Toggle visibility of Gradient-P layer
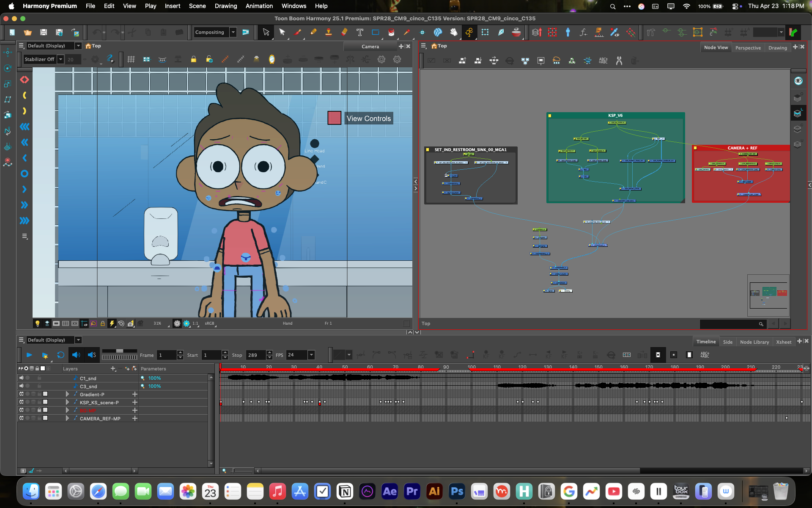812x508 pixels. click(22, 394)
